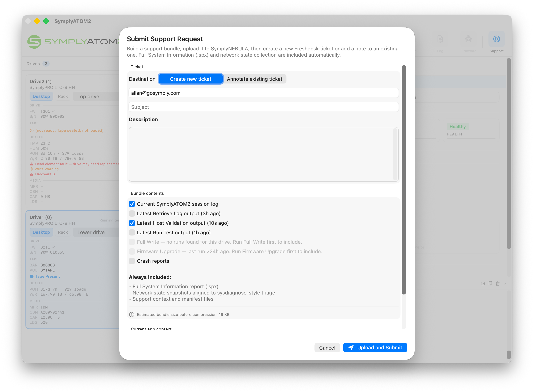
Task: Enable Latest Retrieve Log output checkbox
Action: point(132,214)
